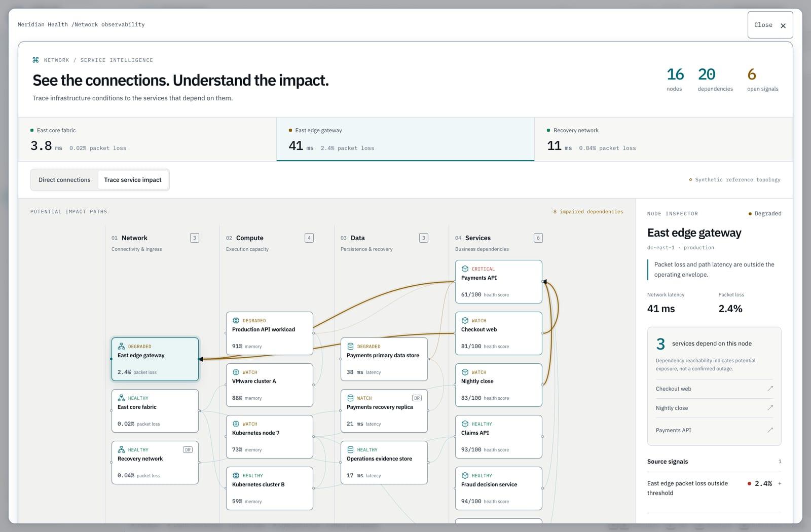The image size is (811, 532).
Task: Click the Fraud decision service cube icon
Action: point(465,476)
